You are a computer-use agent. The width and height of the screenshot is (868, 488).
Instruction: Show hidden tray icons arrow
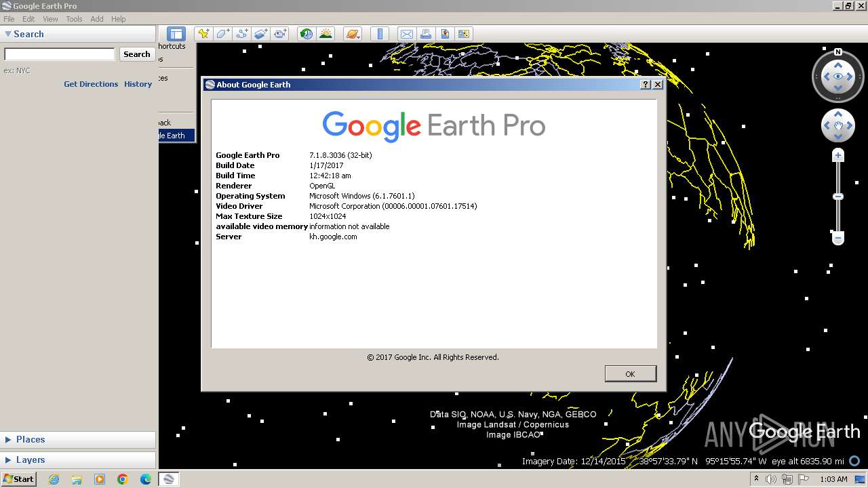pos(756,479)
